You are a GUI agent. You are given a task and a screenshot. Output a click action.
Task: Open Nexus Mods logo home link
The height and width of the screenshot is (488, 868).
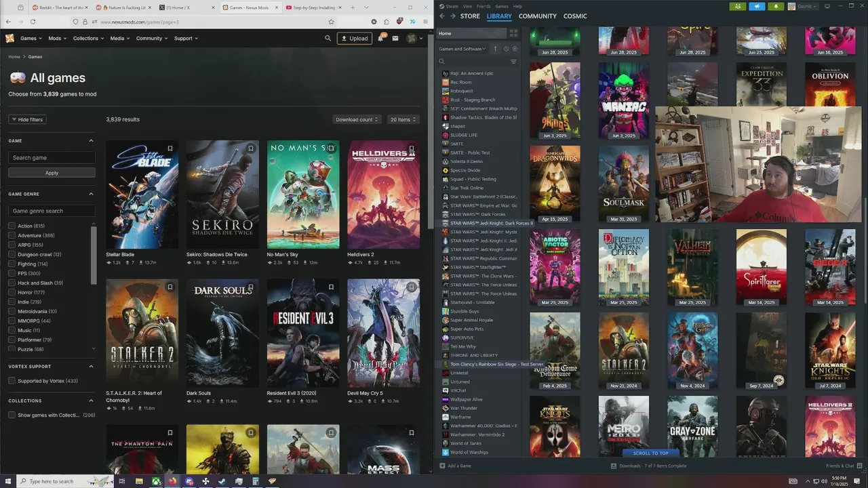pos(9,39)
